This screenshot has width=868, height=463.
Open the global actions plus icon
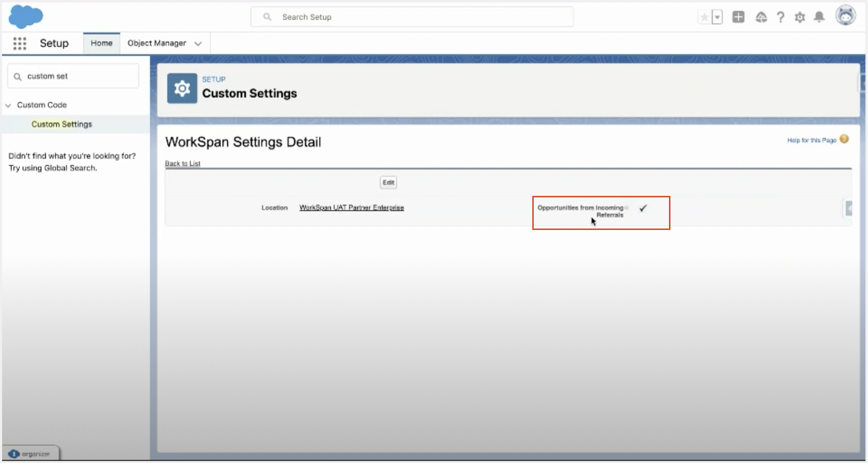coord(738,17)
